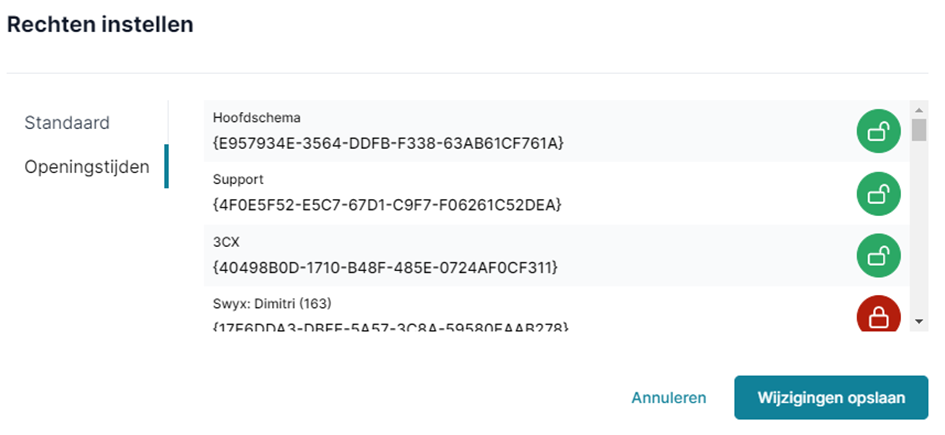Click the gray scrollbar thumb

click(919, 130)
